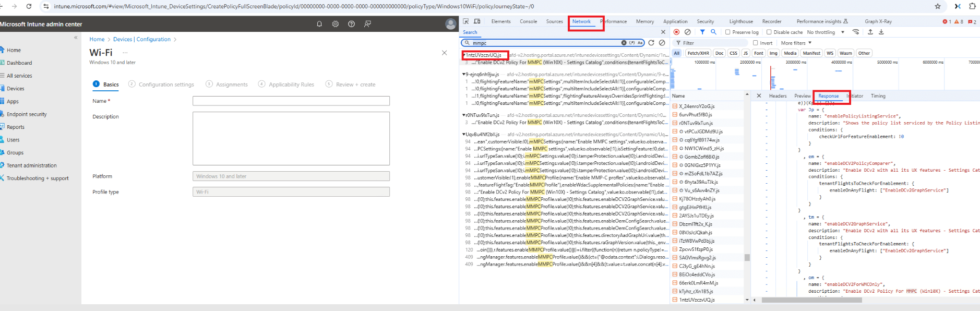Clear the mmpc search query

coord(624,43)
